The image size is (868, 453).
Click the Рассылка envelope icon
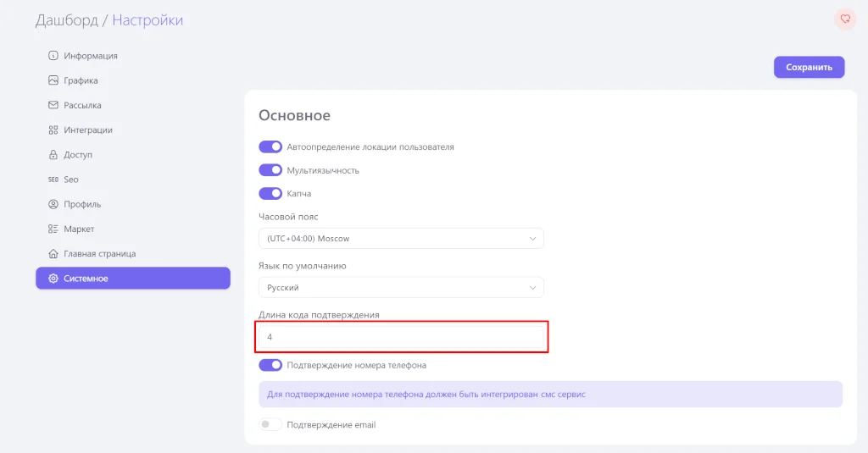(53, 105)
